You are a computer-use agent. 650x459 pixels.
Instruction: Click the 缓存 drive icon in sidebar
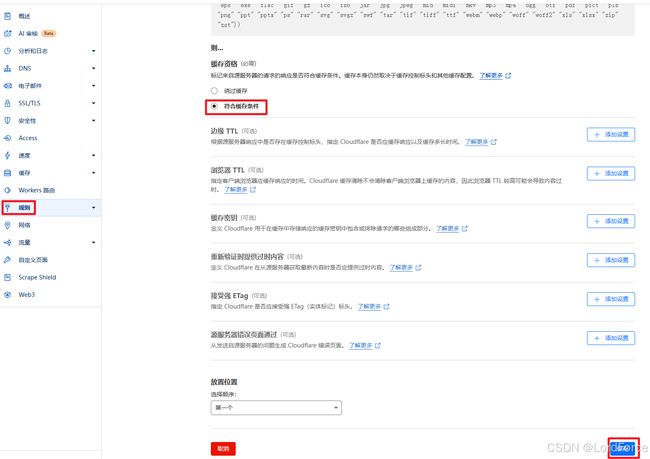tap(7, 173)
